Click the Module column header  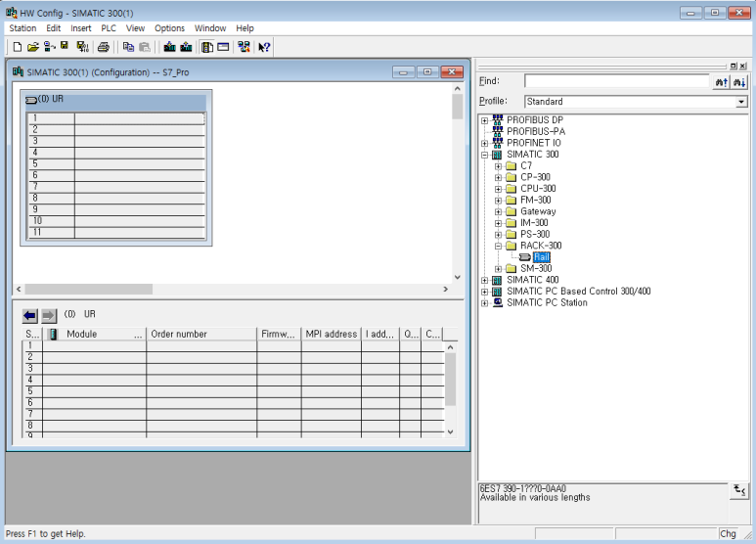(94, 334)
